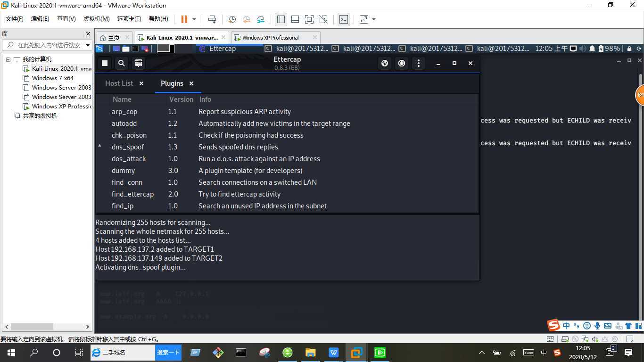Open the Kali applications menu dragon icon
644x362 pixels.
pos(100,49)
